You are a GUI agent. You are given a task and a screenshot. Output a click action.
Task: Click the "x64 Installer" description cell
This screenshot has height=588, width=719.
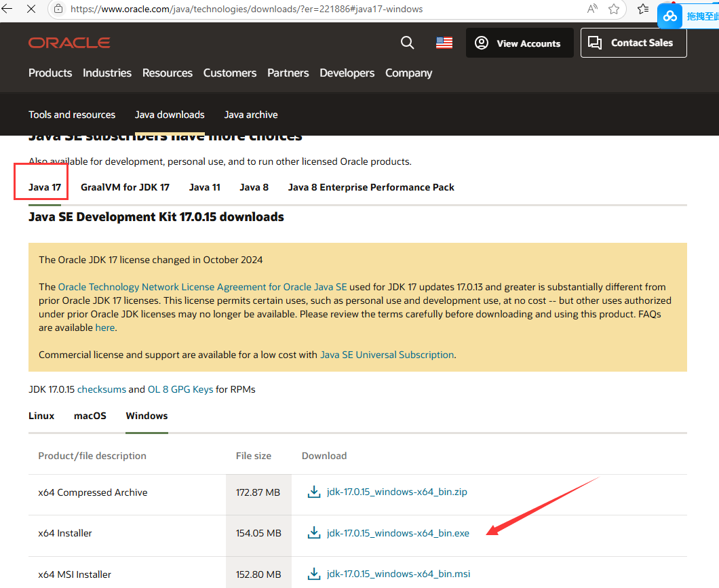click(65, 533)
